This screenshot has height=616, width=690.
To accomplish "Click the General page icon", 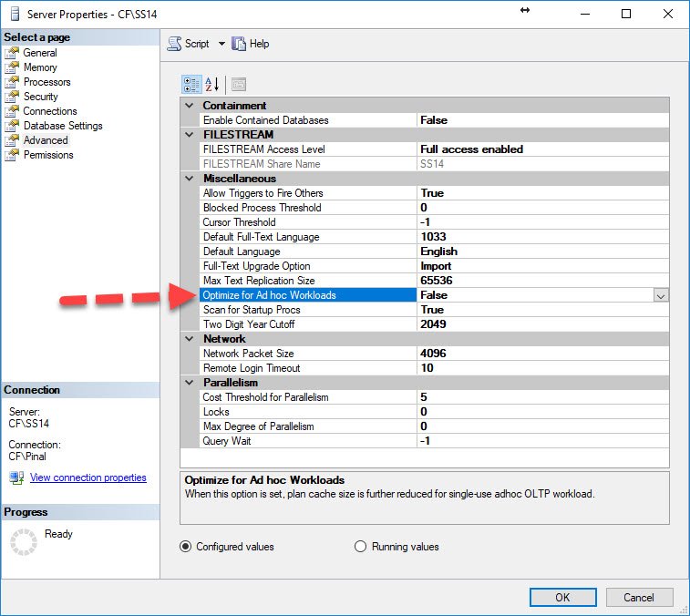I will (x=12, y=53).
